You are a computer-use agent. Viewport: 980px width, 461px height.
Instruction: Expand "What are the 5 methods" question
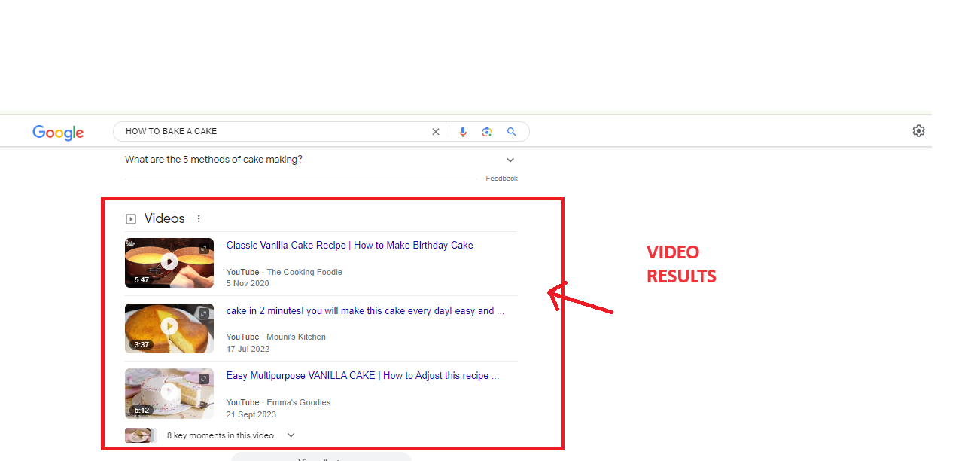coord(510,160)
